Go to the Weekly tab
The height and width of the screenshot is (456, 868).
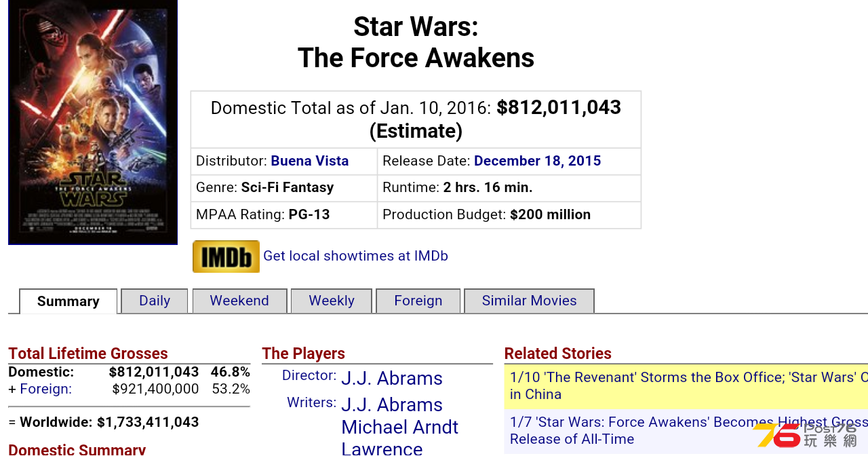[332, 301]
